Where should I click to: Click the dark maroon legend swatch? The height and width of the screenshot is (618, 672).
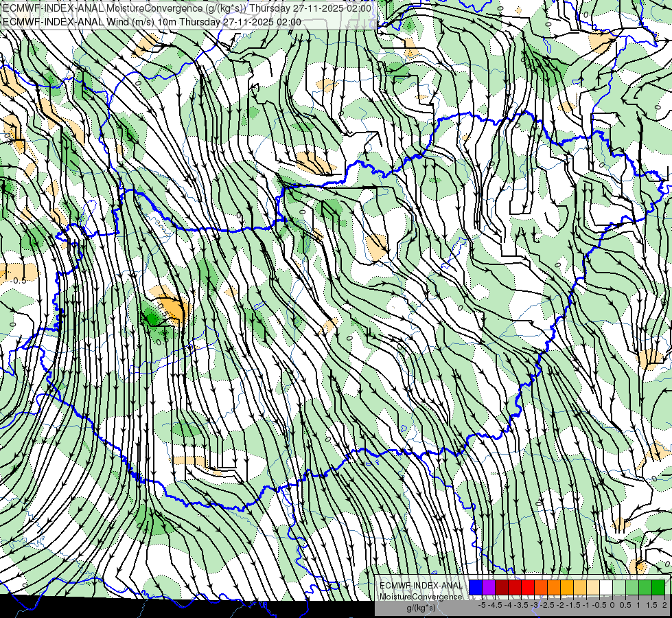(x=502, y=587)
